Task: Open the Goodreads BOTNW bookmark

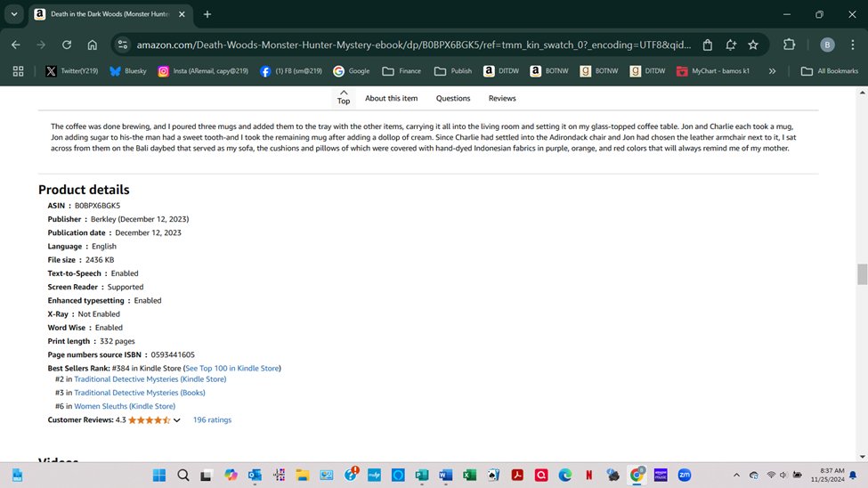Action: (x=599, y=71)
